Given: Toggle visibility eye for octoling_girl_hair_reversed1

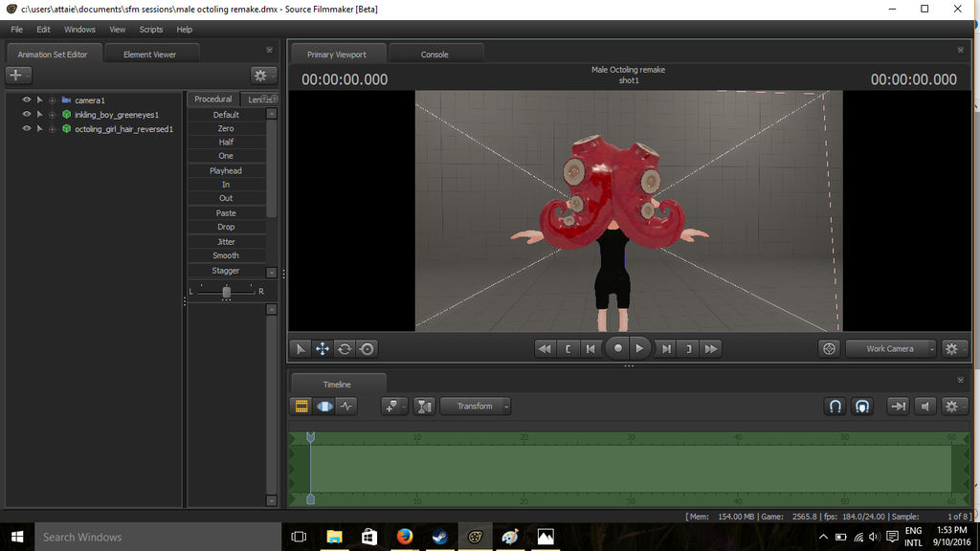Looking at the screenshot, I should [26, 129].
